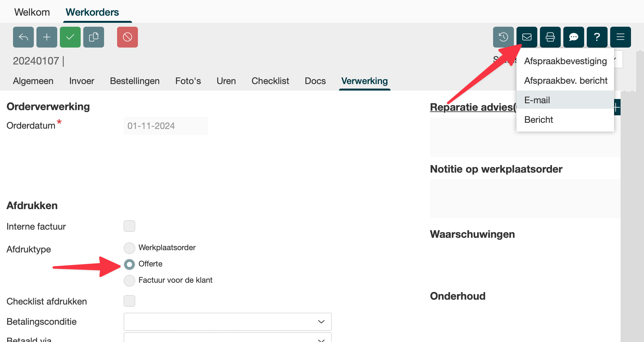Open the hamburger menu icon

(x=620, y=37)
